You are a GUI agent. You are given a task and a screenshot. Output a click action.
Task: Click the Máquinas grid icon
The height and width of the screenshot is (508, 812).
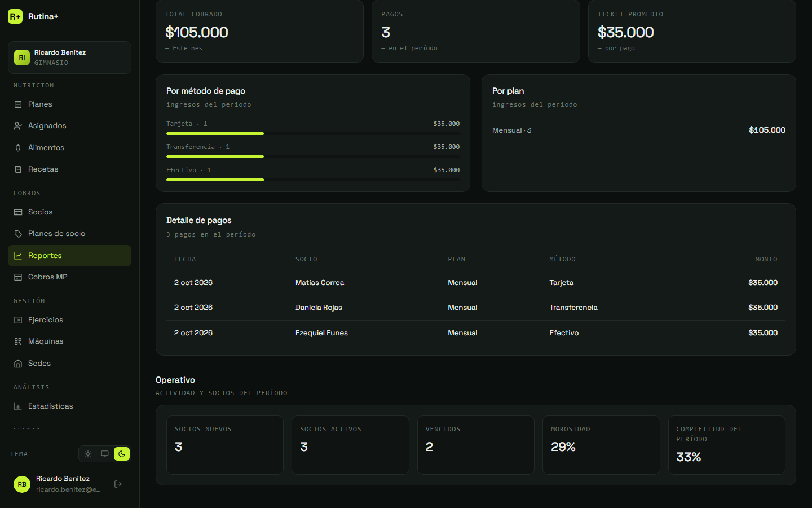18,341
